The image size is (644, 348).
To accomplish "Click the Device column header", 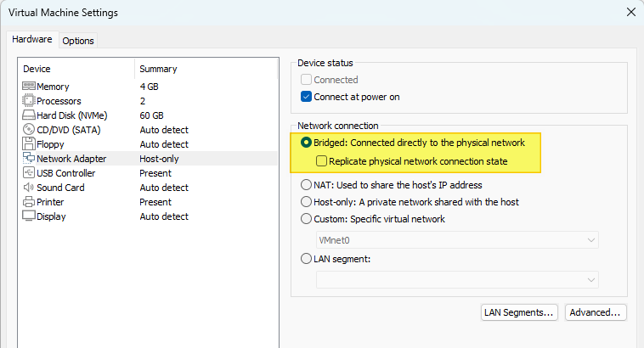I will [37, 69].
